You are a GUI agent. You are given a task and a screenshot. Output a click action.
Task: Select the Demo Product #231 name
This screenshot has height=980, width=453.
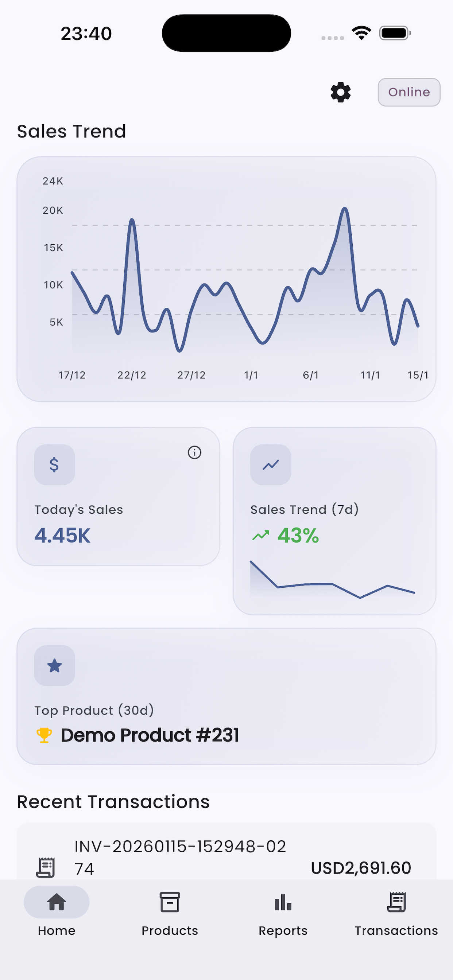(150, 735)
